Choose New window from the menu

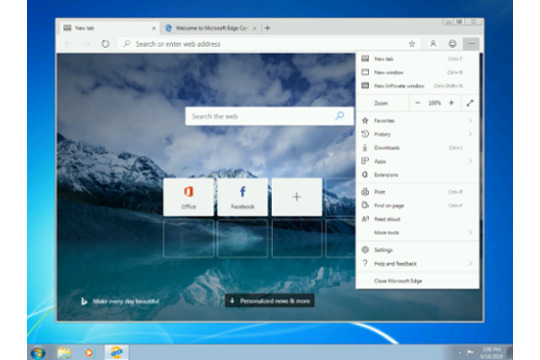tap(417, 72)
